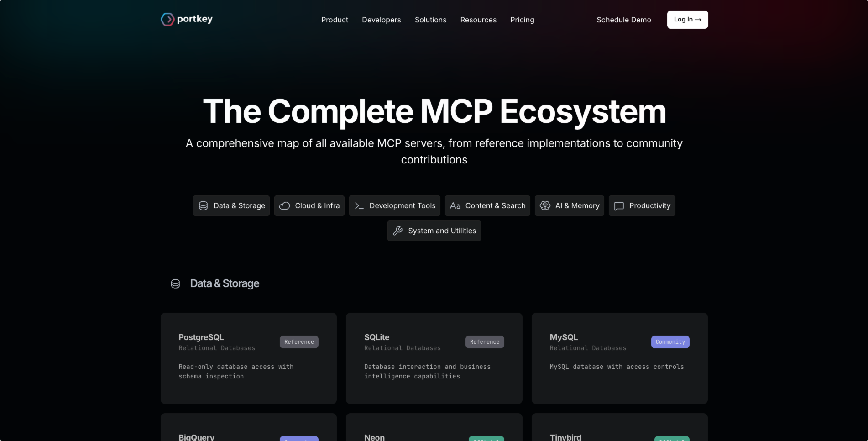Click the Schedule Demo link

pyautogui.click(x=624, y=20)
